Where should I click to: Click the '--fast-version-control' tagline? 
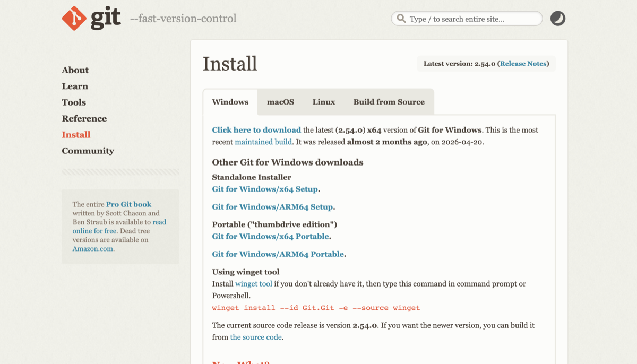coord(183,19)
